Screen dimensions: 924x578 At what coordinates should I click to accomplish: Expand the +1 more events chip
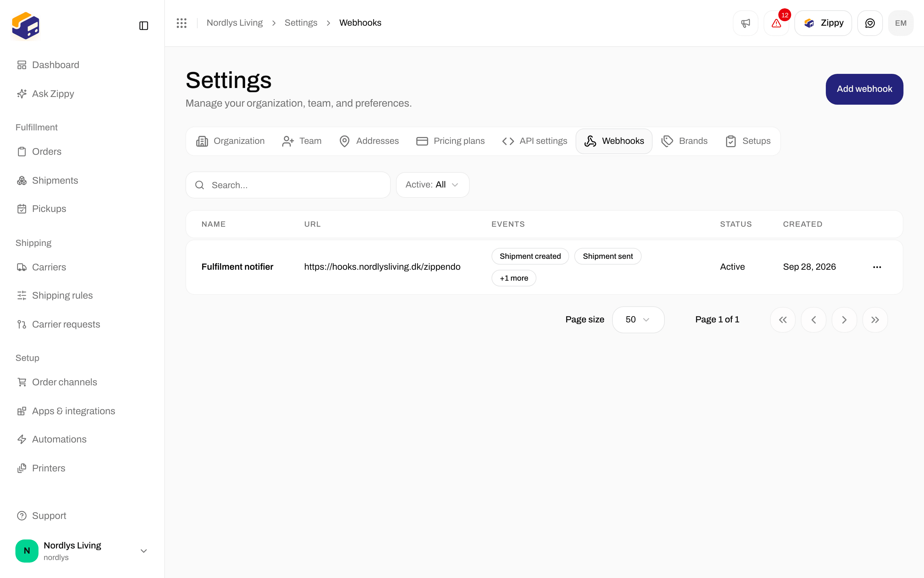pyautogui.click(x=514, y=278)
